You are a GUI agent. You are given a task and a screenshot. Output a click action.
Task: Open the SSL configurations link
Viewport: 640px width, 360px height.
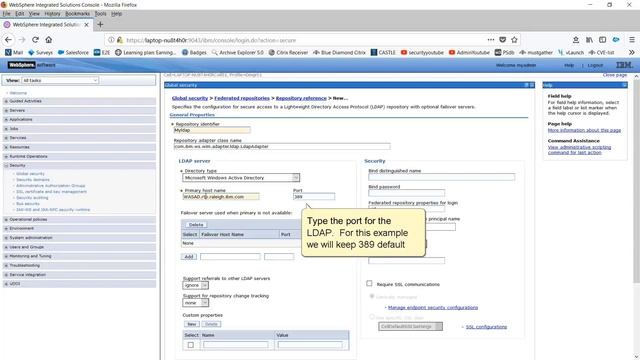486,327
